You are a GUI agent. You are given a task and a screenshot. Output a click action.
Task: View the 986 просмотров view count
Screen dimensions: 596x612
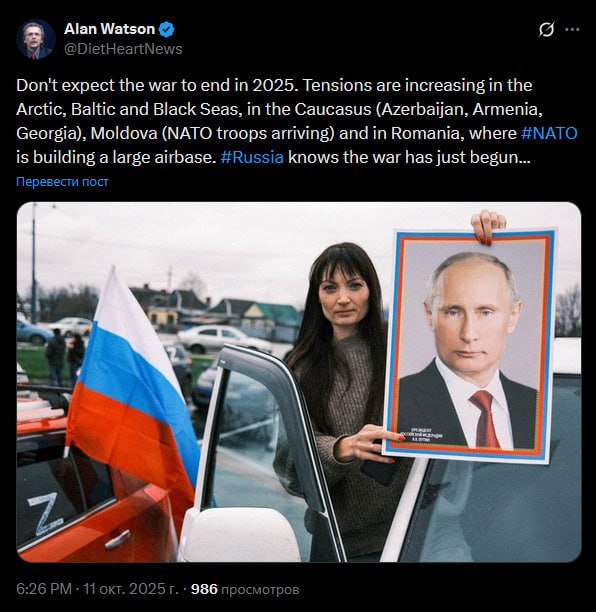245,589
